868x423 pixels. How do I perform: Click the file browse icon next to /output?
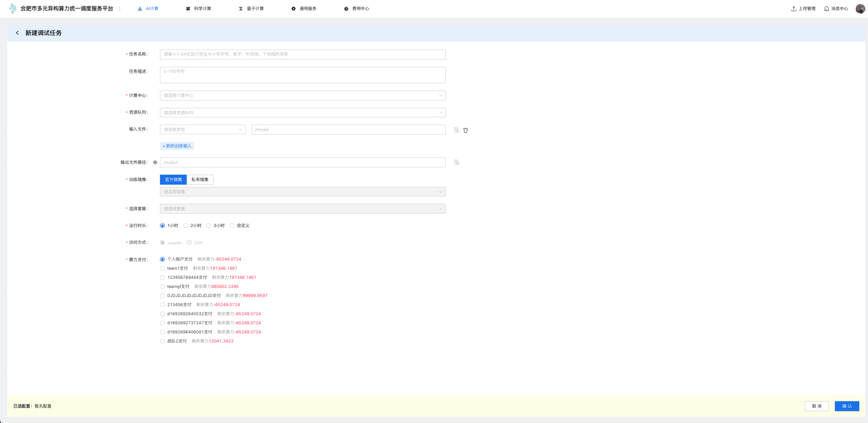click(x=457, y=162)
